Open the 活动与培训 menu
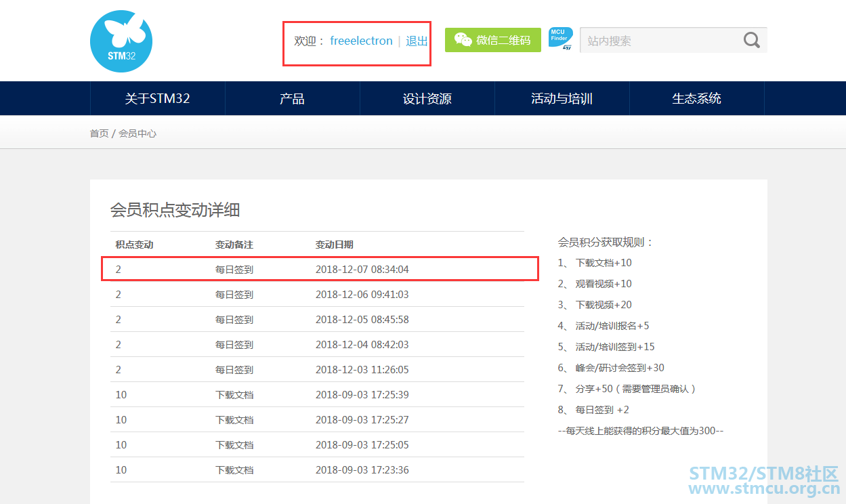 (x=562, y=98)
